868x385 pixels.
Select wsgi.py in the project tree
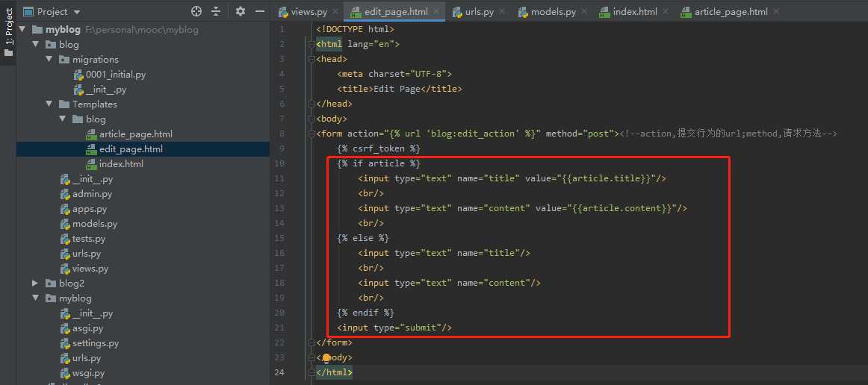pyautogui.click(x=89, y=373)
